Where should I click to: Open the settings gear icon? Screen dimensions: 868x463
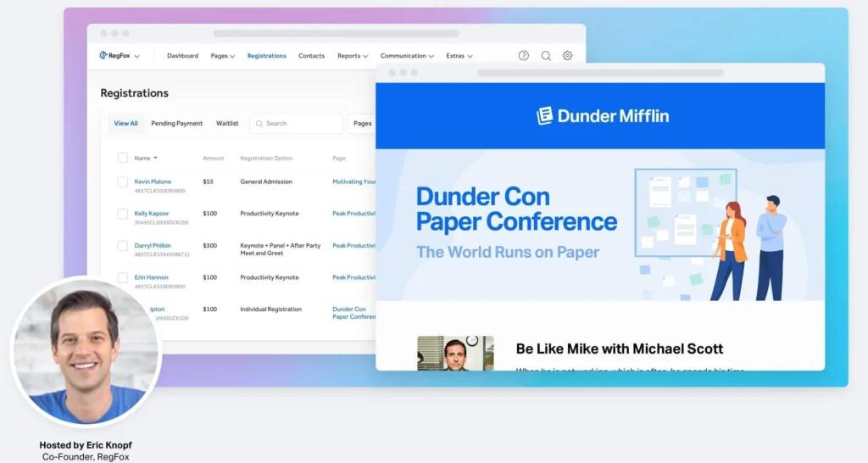567,55
